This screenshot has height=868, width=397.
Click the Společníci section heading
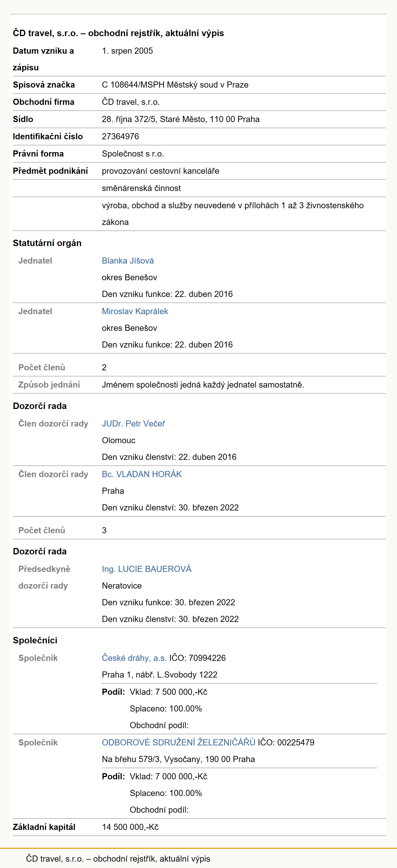35,640
